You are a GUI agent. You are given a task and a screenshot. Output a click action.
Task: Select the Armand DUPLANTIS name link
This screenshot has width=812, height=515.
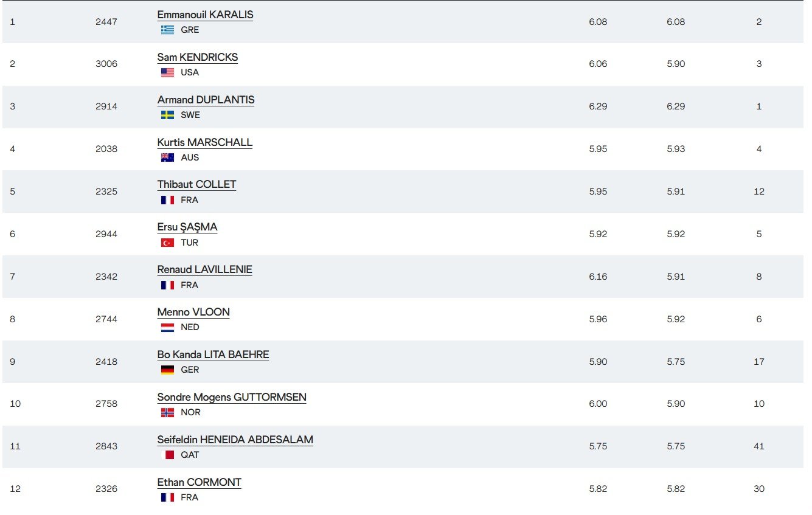[206, 100]
